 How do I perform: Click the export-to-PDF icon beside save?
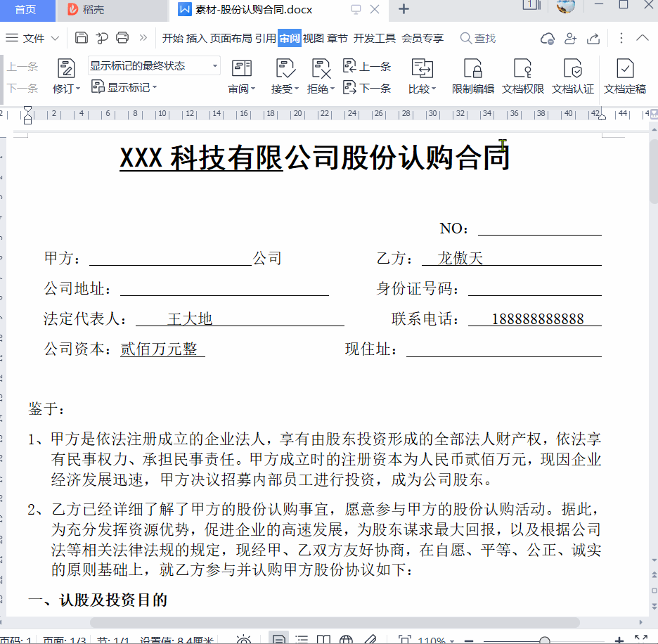[x=101, y=38]
